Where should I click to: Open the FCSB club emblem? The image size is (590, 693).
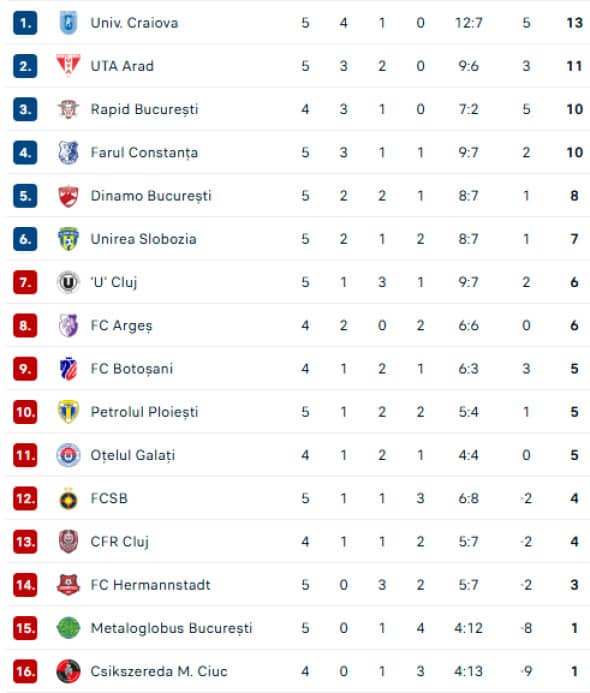[69, 499]
